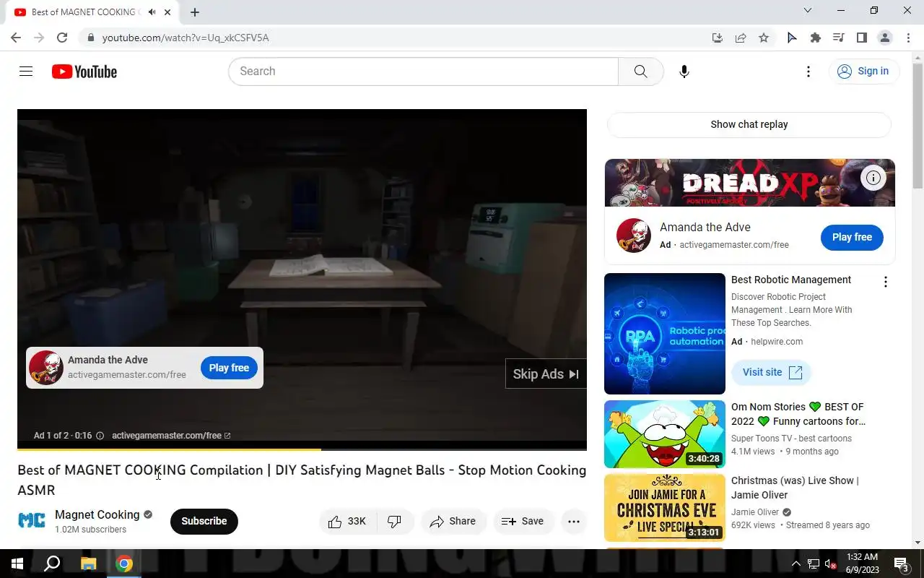Click the address bar URL
This screenshot has width=924, height=578.
pyautogui.click(x=186, y=38)
